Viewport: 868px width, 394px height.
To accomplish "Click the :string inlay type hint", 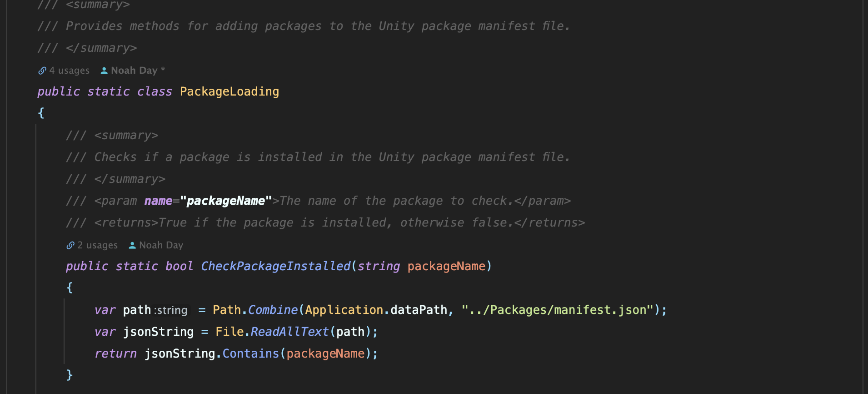I will tap(171, 310).
